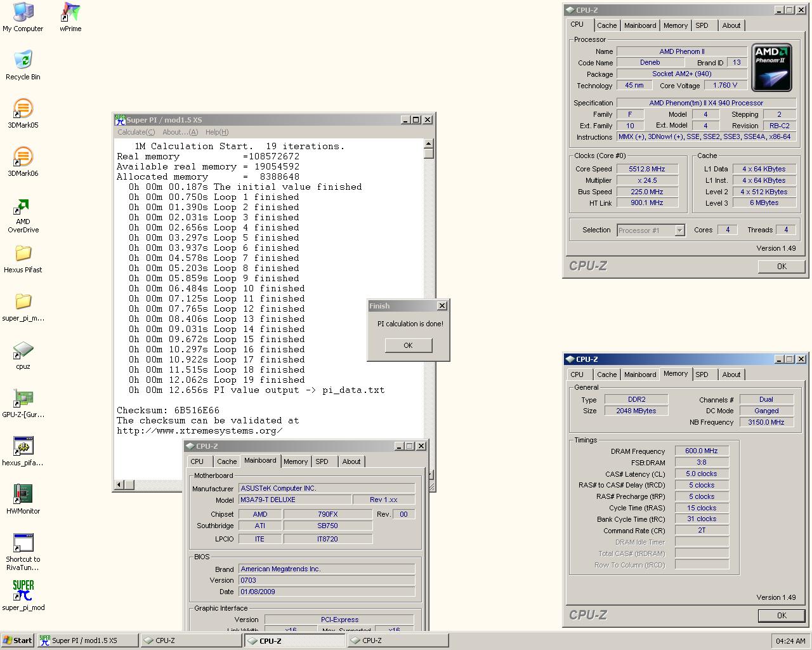The width and height of the screenshot is (812, 650).
Task: Select CPU tab in Mainboard CPU-Z window
Action: (197, 461)
